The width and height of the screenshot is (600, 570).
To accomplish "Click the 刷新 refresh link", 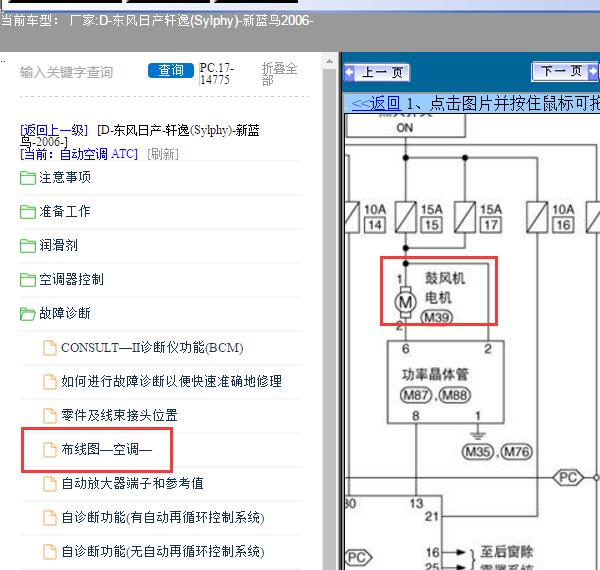I will 163,154.
